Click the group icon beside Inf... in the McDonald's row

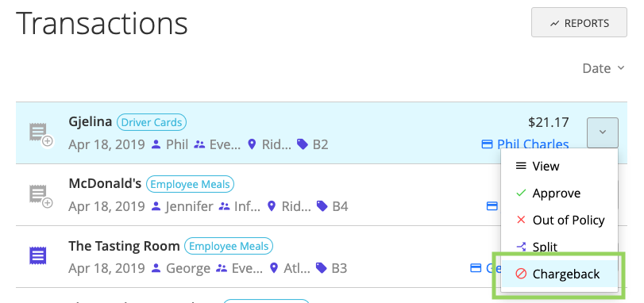[x=224, y=205]
